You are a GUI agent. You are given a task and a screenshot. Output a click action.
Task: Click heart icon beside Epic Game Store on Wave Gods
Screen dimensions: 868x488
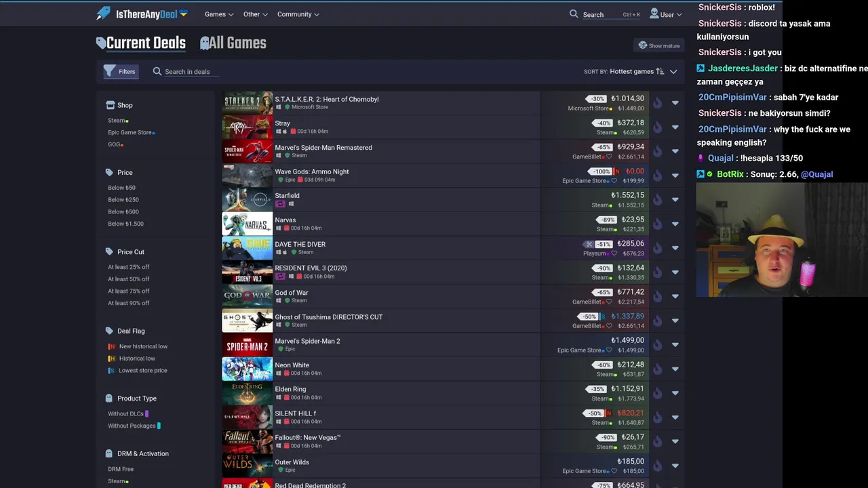tap(614, 181)
